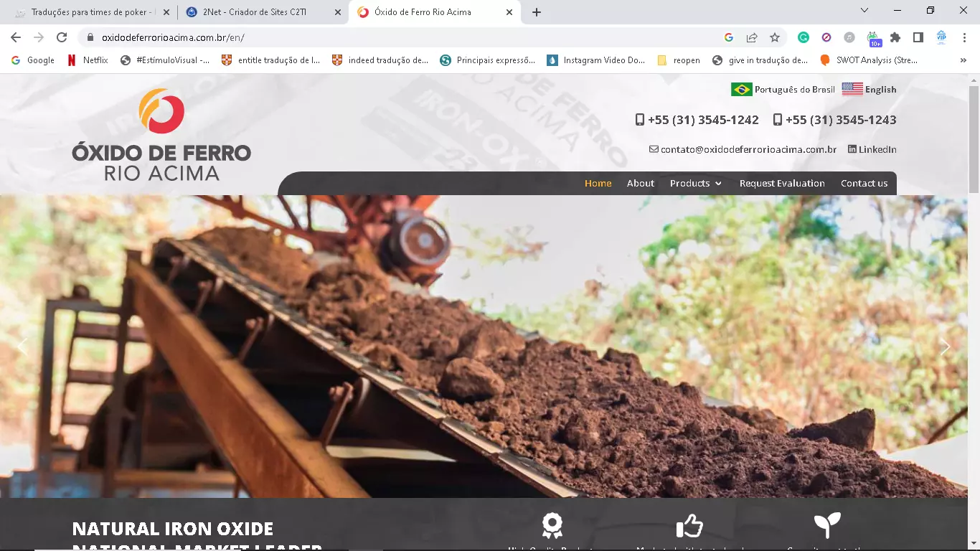The height and width of the screenshot is (551, 980).
Task: Toggle the browser side panel icon
Action: (918, 37)
